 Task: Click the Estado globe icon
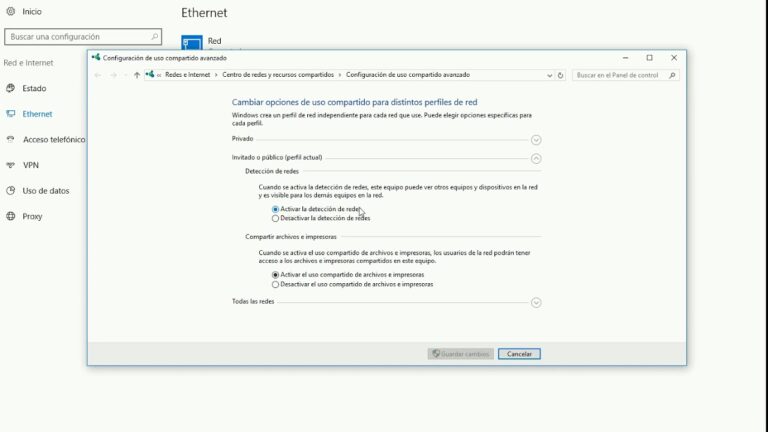click(x=11, y=88)
